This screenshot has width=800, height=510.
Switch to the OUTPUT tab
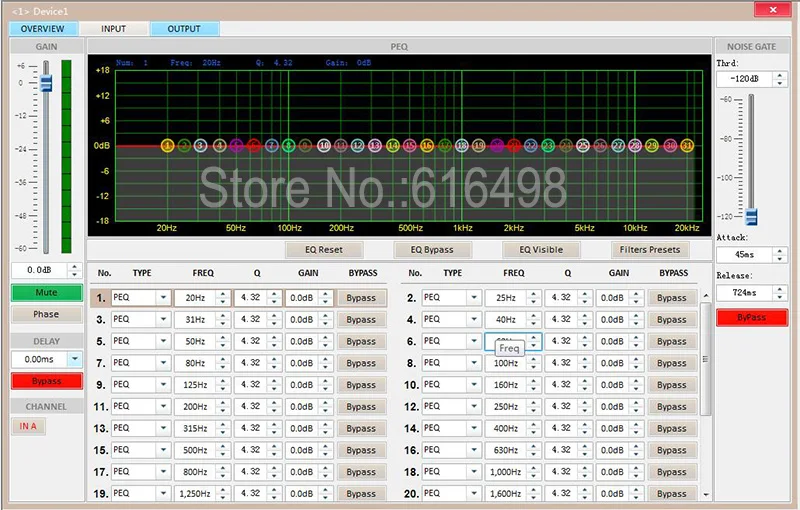pyautogui.click(x=184, y=29)
